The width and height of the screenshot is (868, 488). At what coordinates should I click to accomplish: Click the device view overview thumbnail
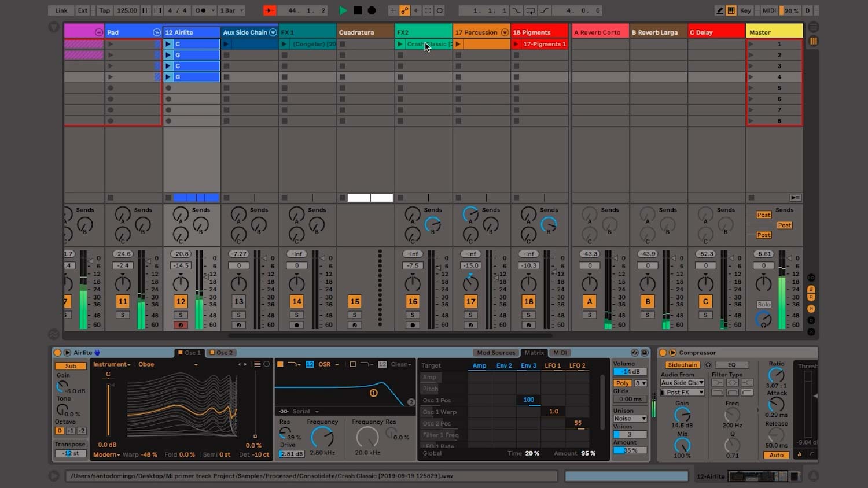[x=763, y=476]
